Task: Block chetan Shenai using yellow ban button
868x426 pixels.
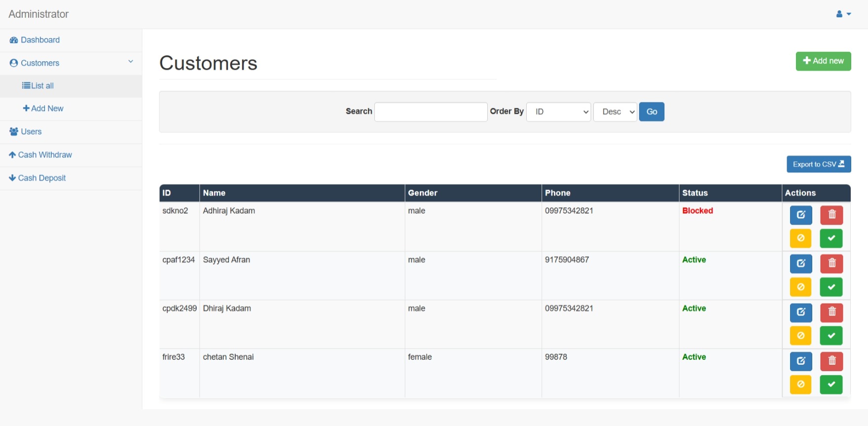Action: (801, 385)
